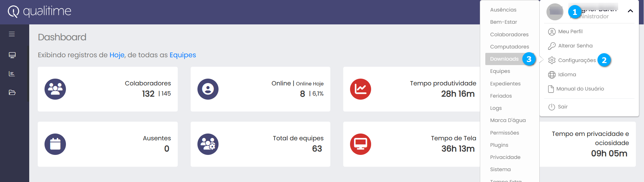The width and height of the screenshot is (644, 182).
Task: Click the red Tempo produtividade chart icon
Action: [x=360, y=89]
